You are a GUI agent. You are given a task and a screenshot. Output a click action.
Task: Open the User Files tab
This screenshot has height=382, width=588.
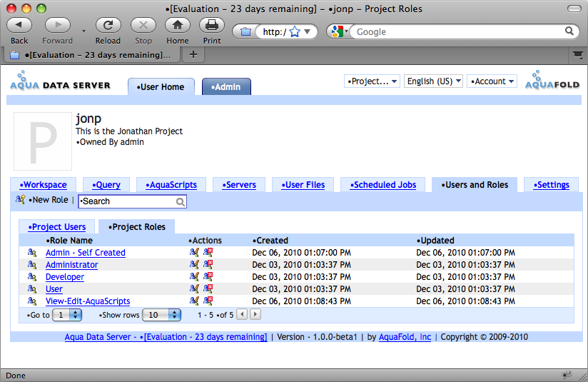(x=303, y=185)
